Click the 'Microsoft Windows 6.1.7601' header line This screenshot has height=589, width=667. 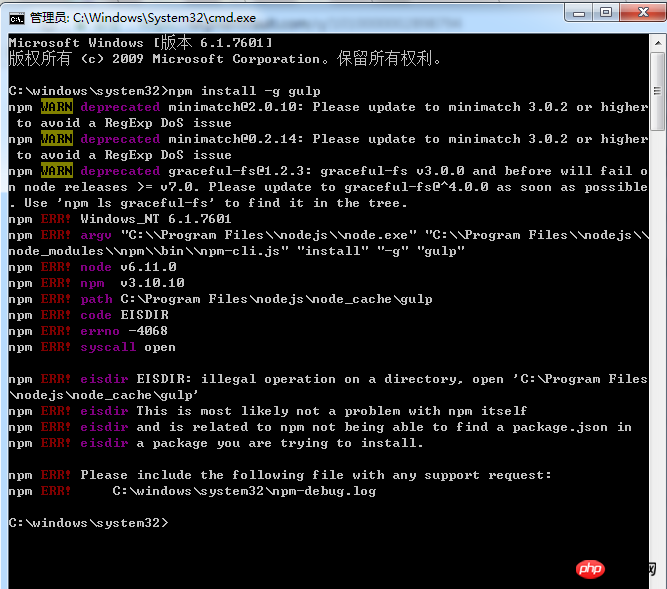pos(140,43)
